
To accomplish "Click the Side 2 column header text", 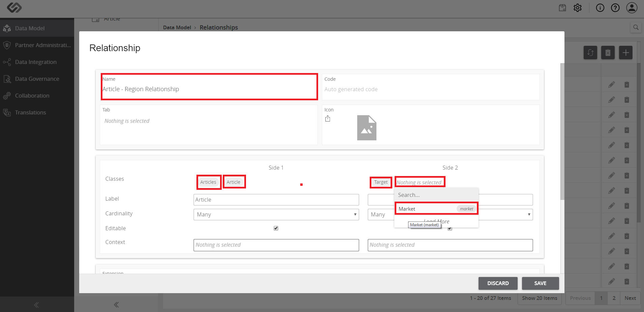I will [x=450, y=168].
